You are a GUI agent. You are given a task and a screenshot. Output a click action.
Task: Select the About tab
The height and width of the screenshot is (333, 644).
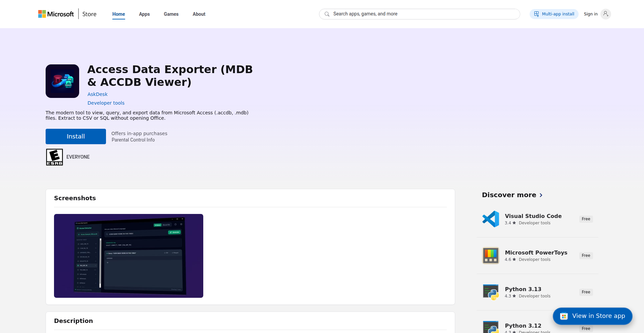pos(199,14)
